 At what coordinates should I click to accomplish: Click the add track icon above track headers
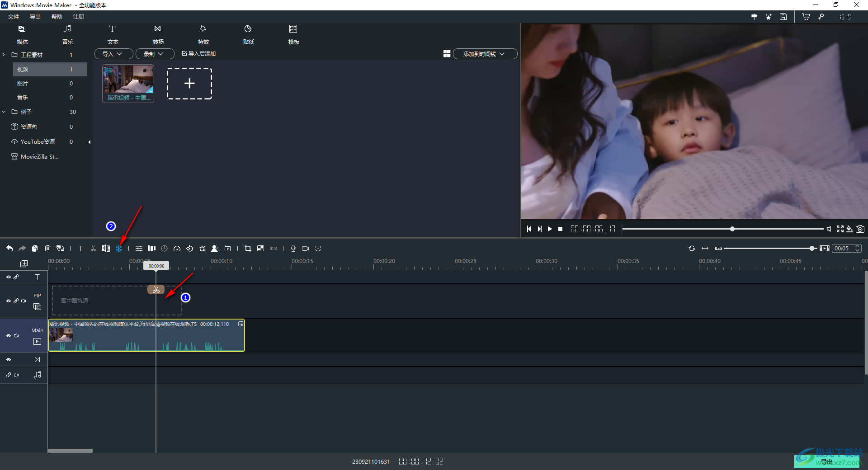tap(24, 263)
